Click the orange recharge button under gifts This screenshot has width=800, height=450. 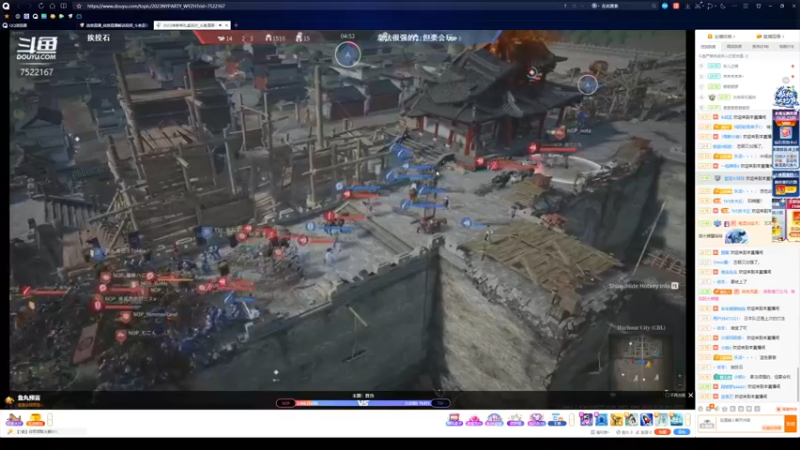point(663,432)
